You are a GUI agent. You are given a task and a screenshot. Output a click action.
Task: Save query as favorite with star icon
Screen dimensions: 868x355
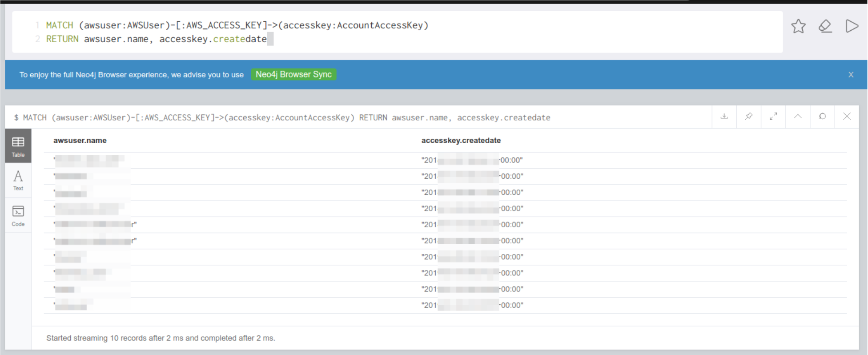(x=798, y=26)
